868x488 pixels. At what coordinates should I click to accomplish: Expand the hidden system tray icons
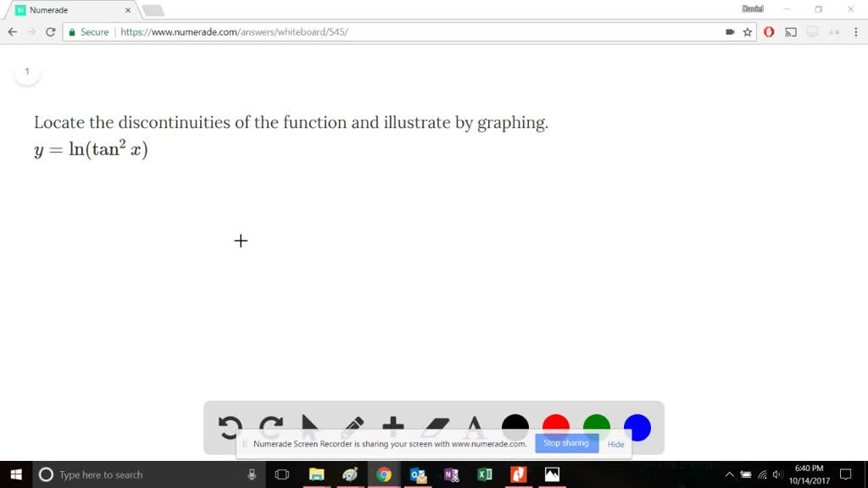pos(729,475)
